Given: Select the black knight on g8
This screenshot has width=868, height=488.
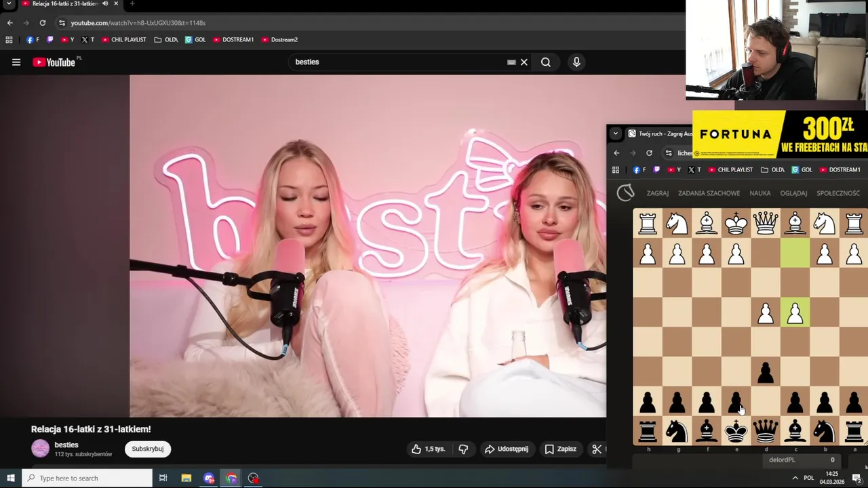Looking at the screenshot, I should pos(677,431).
